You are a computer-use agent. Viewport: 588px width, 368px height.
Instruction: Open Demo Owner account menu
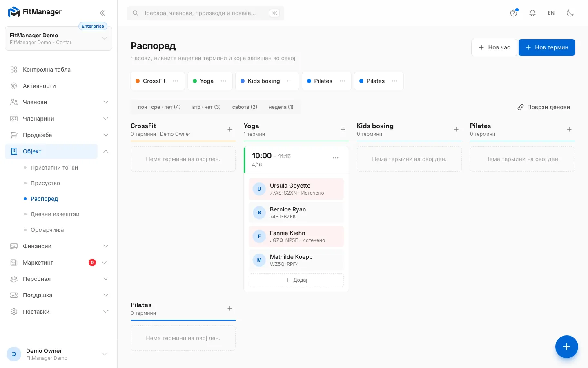[x=58, y=354]
